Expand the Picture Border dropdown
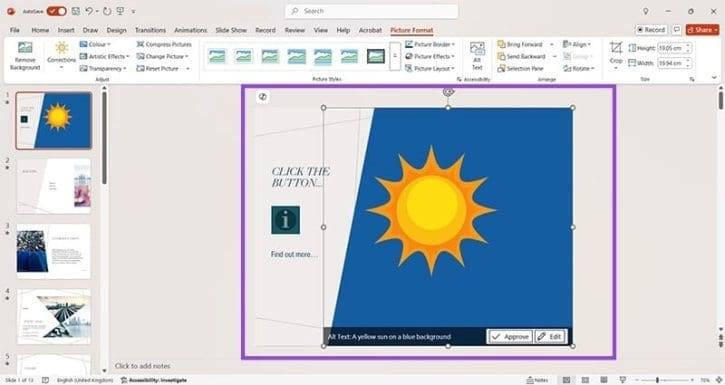725x385 pixels. coord(430,44)
